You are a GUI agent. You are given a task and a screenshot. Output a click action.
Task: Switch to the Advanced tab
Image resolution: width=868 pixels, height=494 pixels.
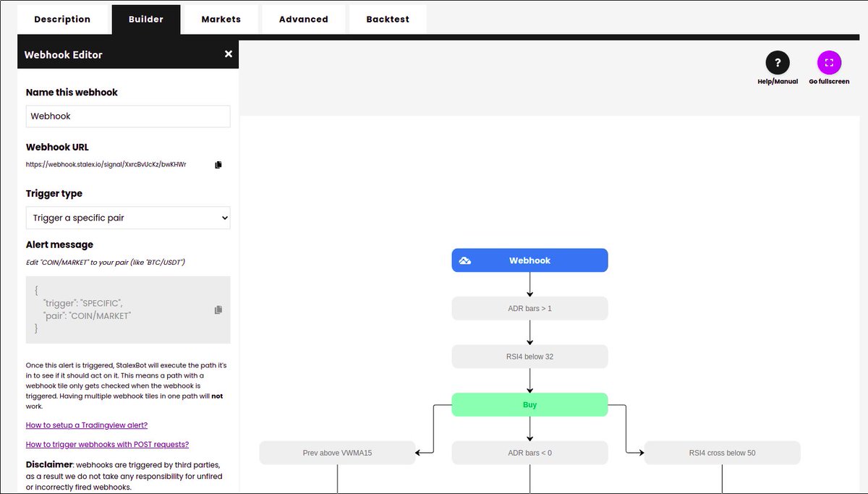click(304, 20)
